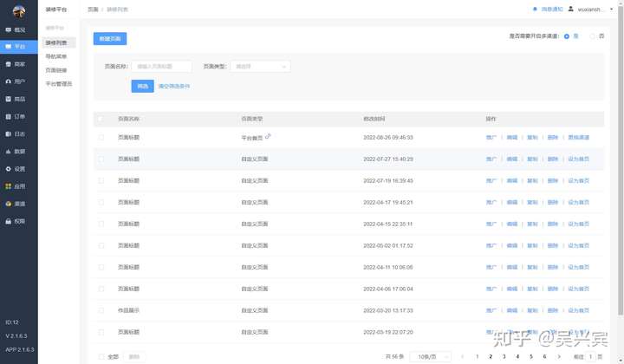Click the jump-to-page number input
Image resolution: width=624 pixels, height=364 pixels.
590,356
